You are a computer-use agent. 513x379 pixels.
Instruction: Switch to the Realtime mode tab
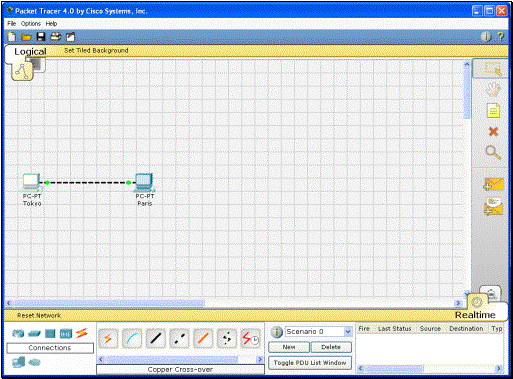click(x=475, y=315)
